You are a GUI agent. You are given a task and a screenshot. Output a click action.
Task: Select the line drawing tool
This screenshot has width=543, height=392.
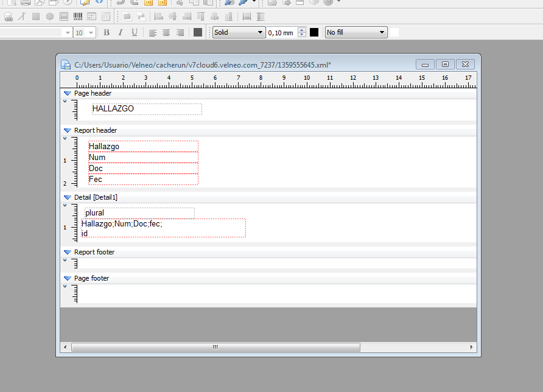22,16
